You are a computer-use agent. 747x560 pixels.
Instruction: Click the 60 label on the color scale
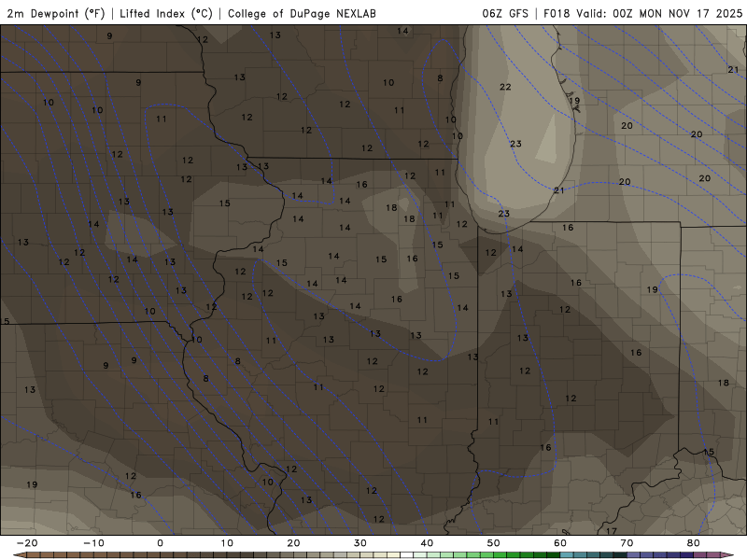(x=560, y=543)
